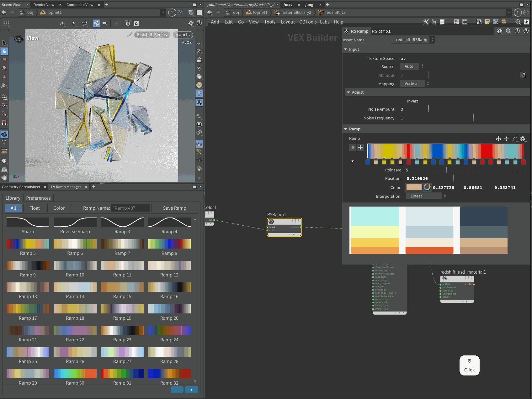The image size is (532, 399).
Task: Collapse the Ramp section
Action: 346,129
